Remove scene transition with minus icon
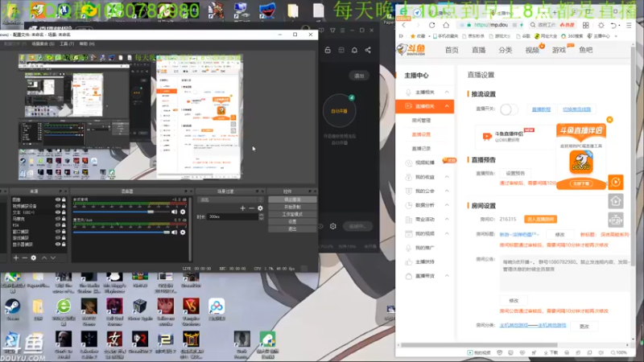644x362 pixels. [x=251, y=208]
